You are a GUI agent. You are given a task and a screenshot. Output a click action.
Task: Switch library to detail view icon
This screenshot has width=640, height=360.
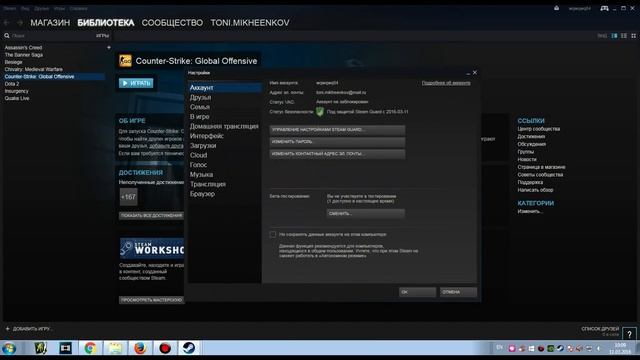[614, 36]
